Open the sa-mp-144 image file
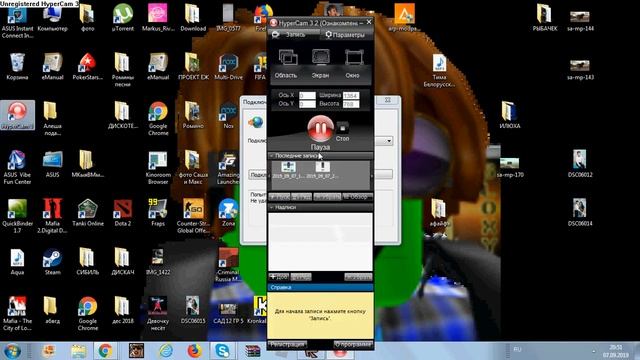 [x=580, y=20]
